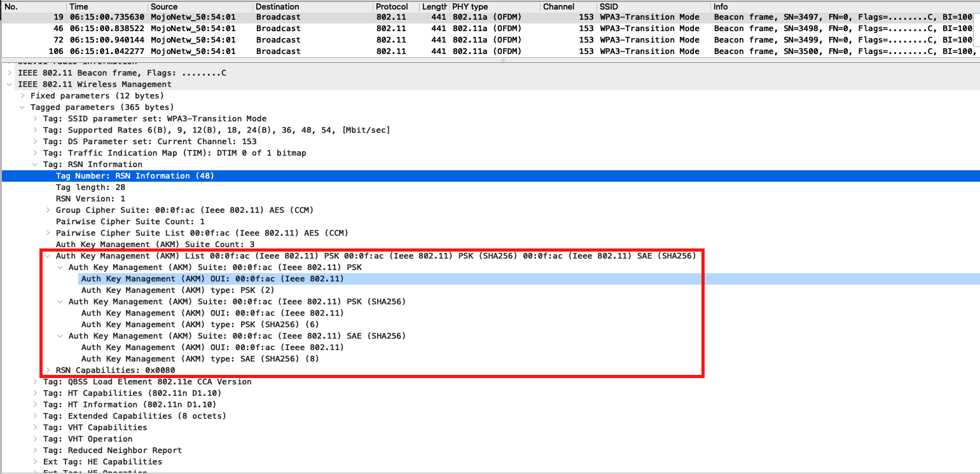The width and height of the screenshot is (980, 474).
Task: Collapse the Tagged parameters tree
Action: 23,107
